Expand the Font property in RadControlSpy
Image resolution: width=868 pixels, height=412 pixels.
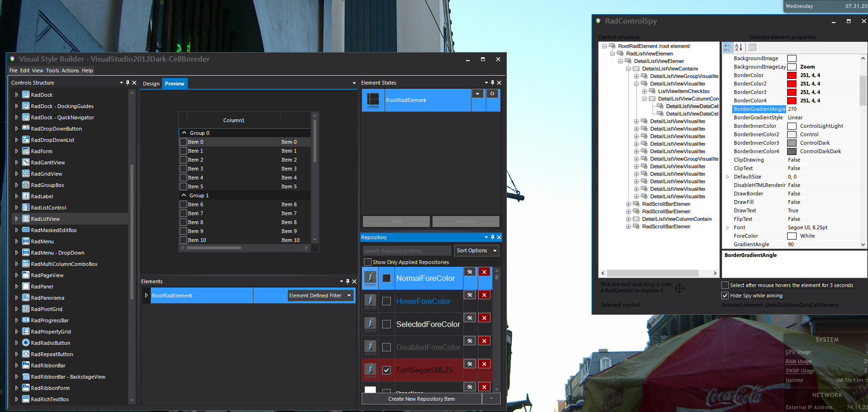[727, 227]
